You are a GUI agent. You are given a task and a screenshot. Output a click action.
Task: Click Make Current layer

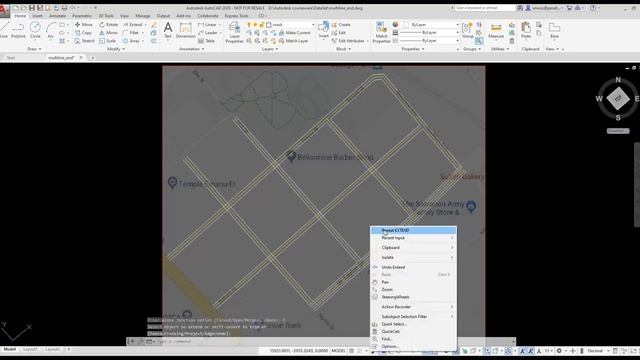click(x=294, y=33)
